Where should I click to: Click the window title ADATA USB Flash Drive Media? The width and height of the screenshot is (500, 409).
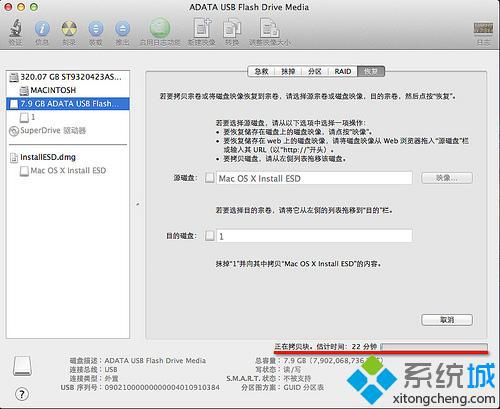249,7
